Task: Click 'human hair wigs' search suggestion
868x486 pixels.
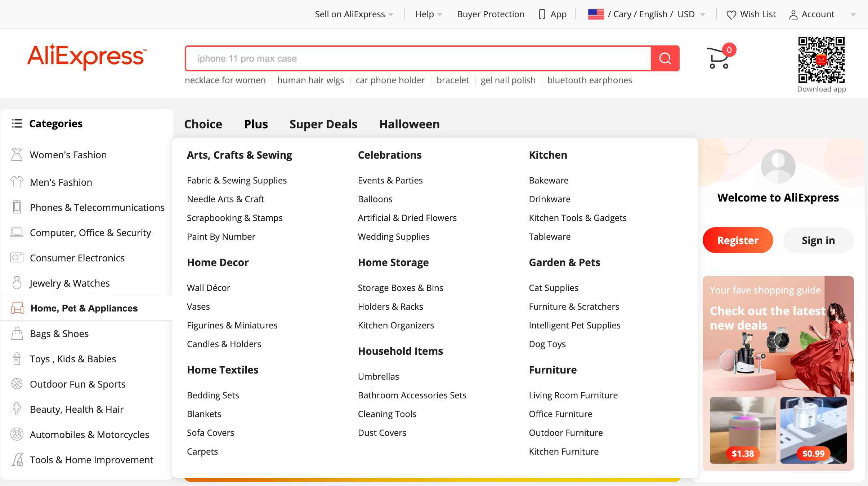Action: (310, 80)
